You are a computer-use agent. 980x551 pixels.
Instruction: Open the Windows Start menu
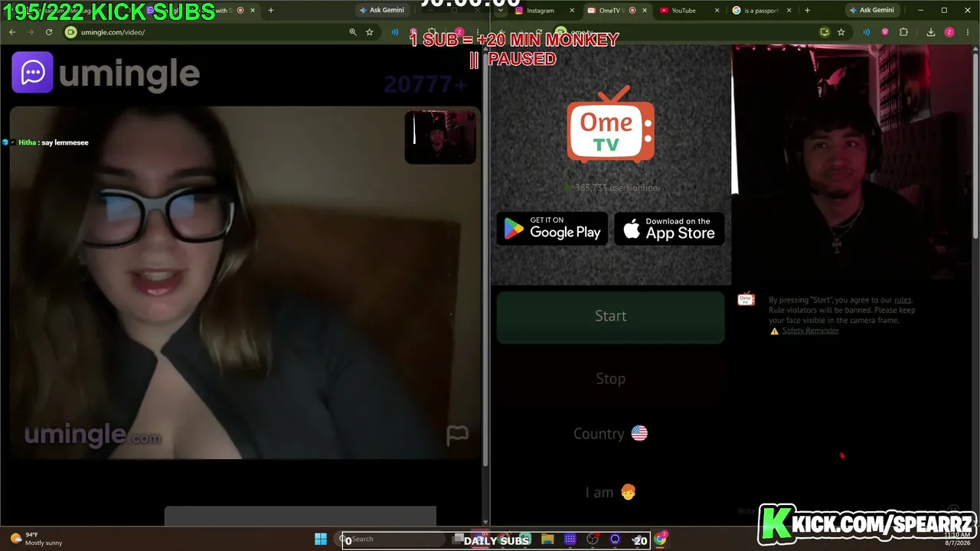click(321, 540)
